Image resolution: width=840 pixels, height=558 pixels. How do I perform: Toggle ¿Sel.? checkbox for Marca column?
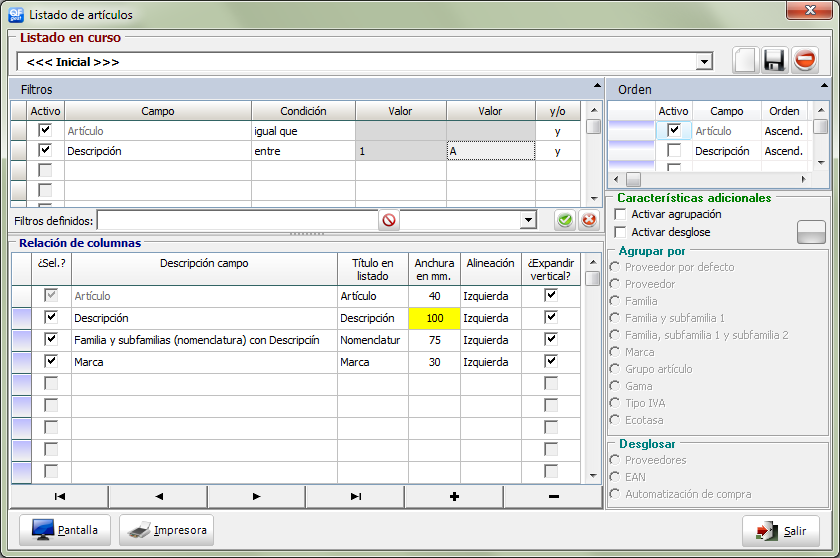[51, 361]
